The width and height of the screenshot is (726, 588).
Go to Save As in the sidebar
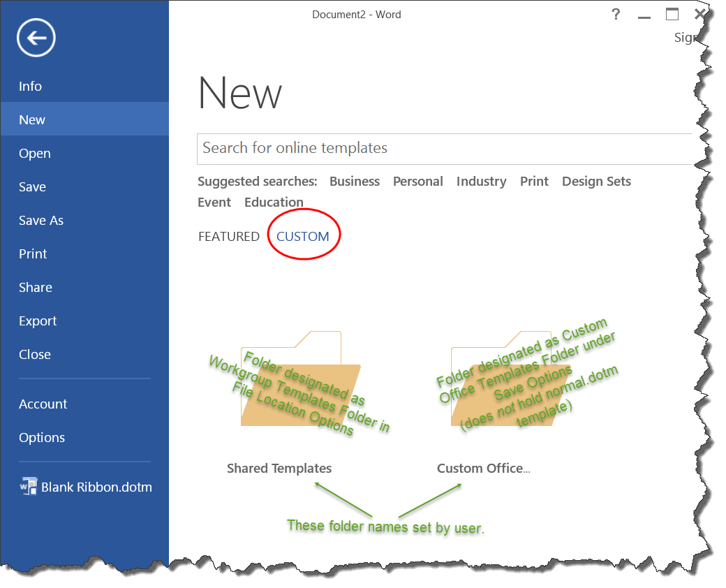(40, 221)
